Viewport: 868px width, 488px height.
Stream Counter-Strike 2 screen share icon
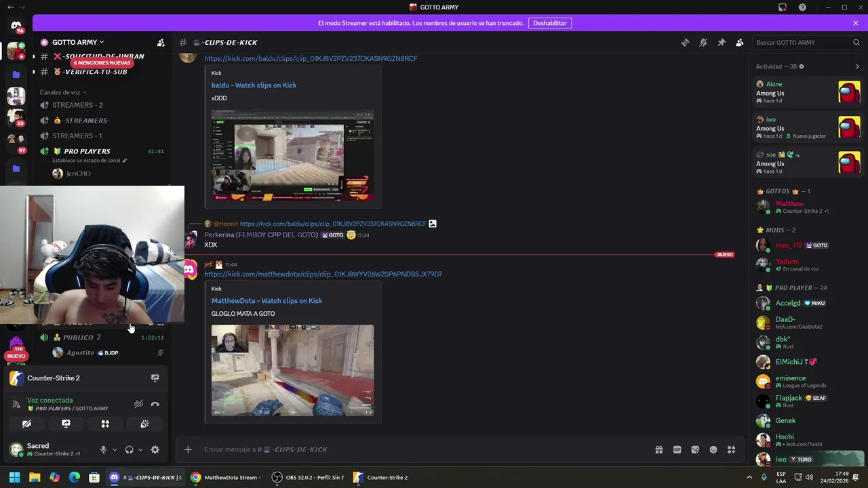(x=155, y=378)
